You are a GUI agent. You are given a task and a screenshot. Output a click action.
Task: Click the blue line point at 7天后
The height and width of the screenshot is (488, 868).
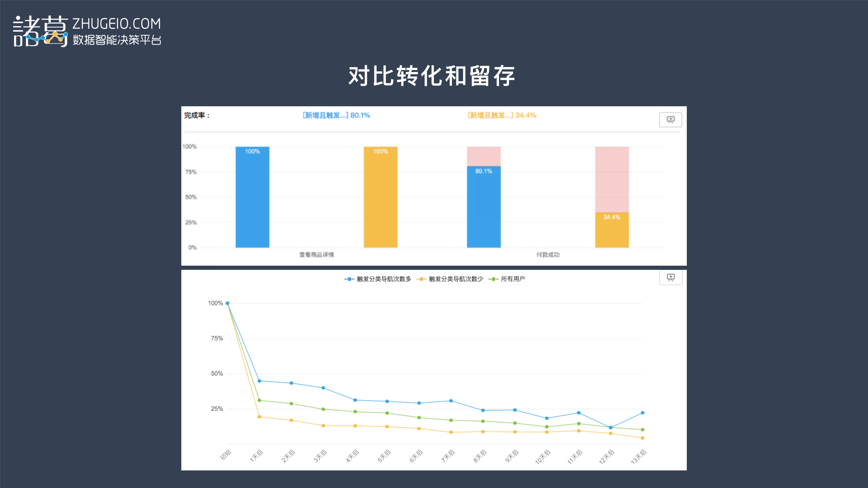click(451, 401)
